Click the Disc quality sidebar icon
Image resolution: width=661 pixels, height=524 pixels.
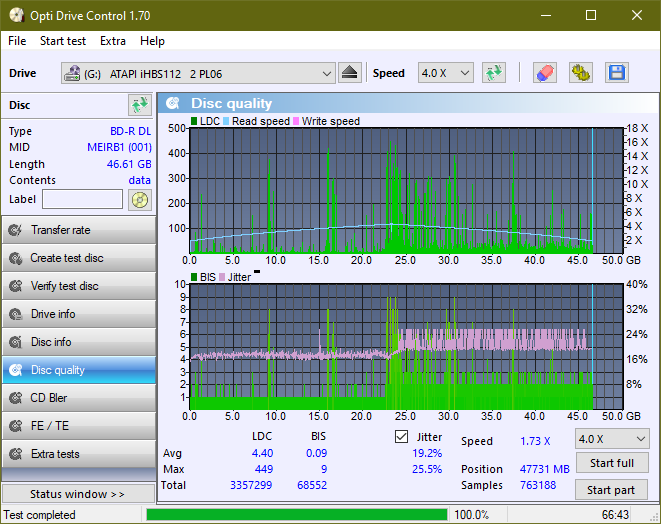coord(16,370)
